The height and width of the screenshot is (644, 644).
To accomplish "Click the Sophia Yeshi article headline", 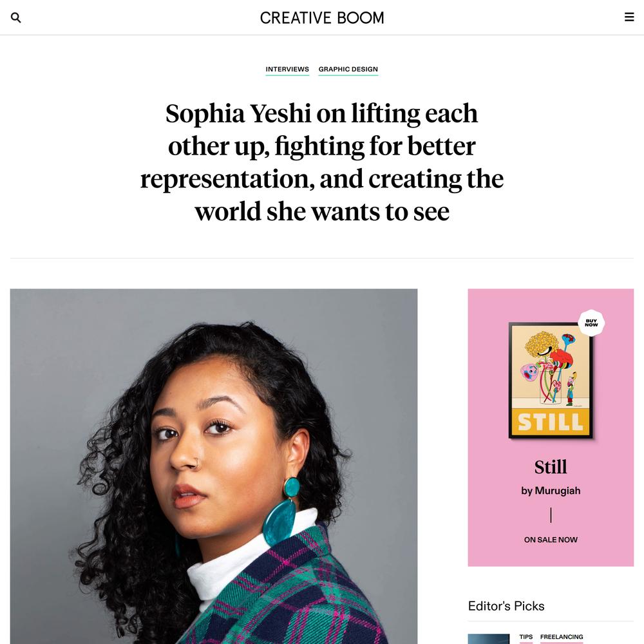I will [322, 162].
